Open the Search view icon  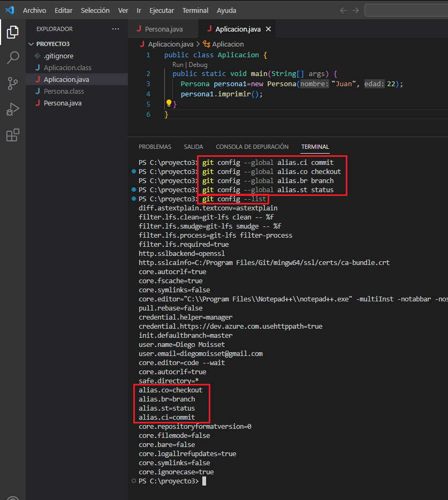coord(13,58)
